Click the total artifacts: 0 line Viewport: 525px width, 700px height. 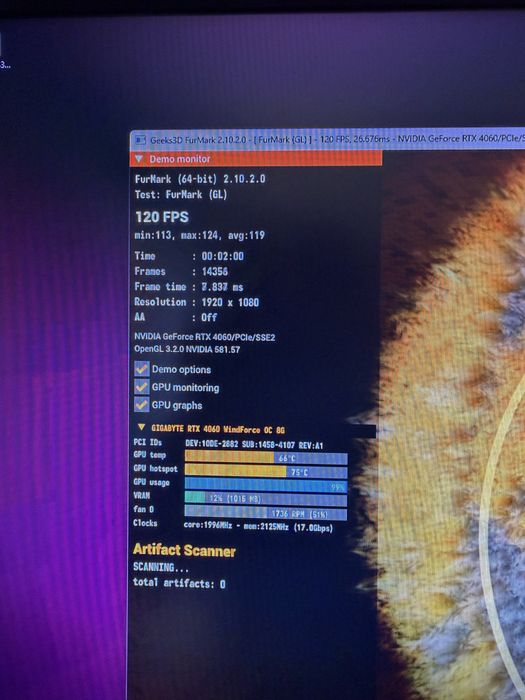point(179,583)
